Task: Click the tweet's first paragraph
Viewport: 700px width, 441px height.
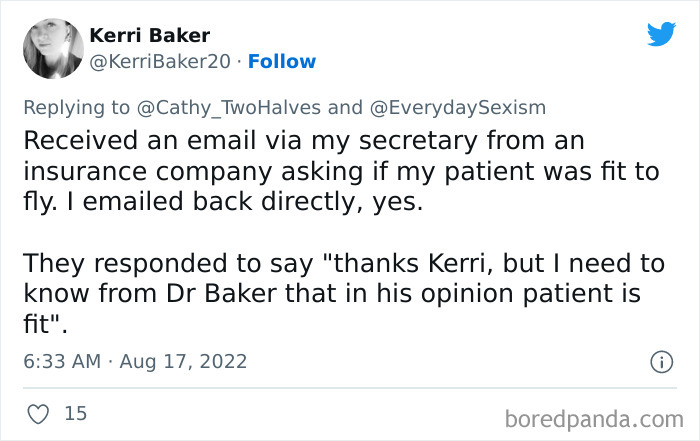Action: click(x=340, y=171)
